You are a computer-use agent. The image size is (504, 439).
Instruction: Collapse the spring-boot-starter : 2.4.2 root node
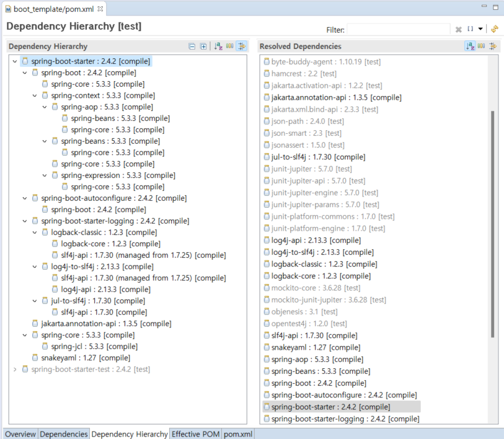click(x=15, y=61)
